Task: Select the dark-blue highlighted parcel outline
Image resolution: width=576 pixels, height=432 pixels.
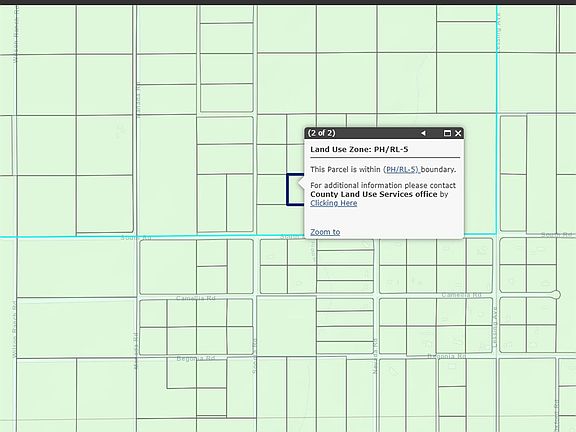Action: [295, 190]
